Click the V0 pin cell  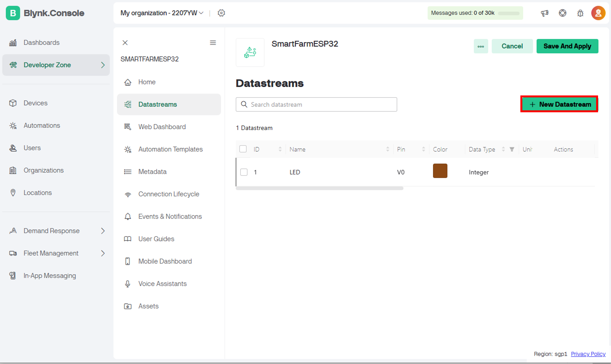pyautogui.click(x=401, y=172)
